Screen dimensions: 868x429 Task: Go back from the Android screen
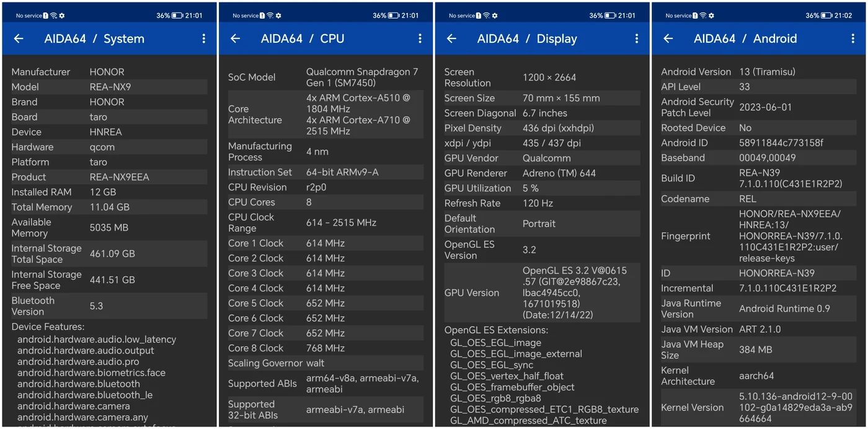tap(668, 38)
